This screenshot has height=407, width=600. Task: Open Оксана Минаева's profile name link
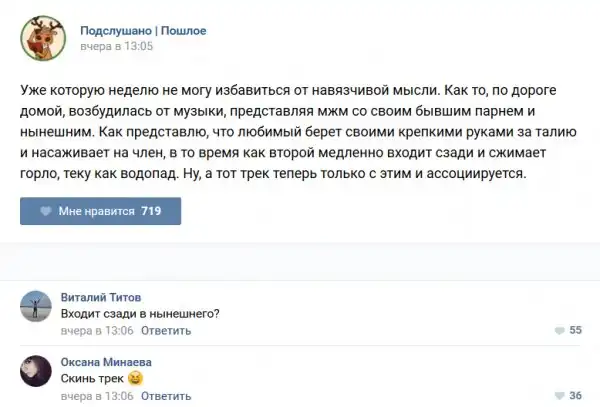(x=107, y=362)
